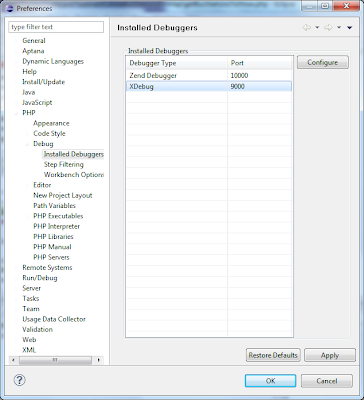Click the 9000 port cell

coord(238,87)
